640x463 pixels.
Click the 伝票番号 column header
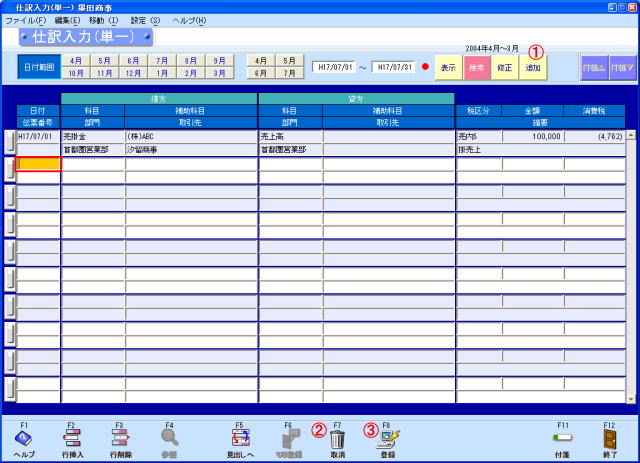(38, 122)
